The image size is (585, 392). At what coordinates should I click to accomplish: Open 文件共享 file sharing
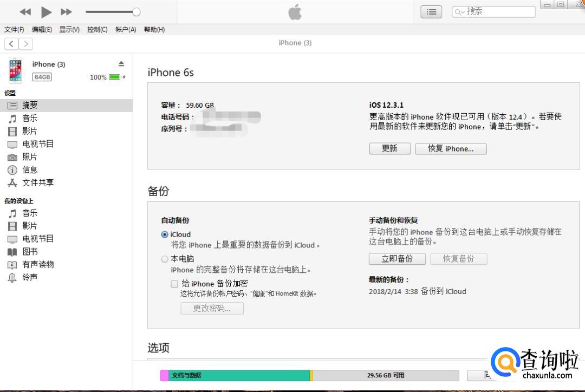(67, 183)
